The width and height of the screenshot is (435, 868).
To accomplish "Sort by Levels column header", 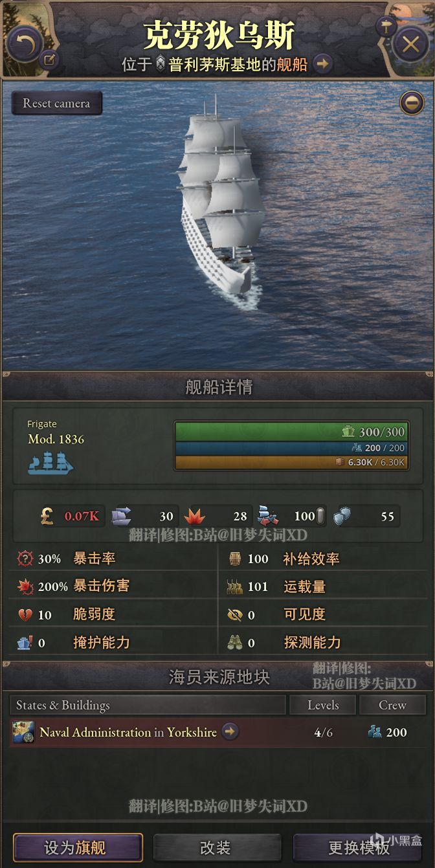I will tap(323, 705).
